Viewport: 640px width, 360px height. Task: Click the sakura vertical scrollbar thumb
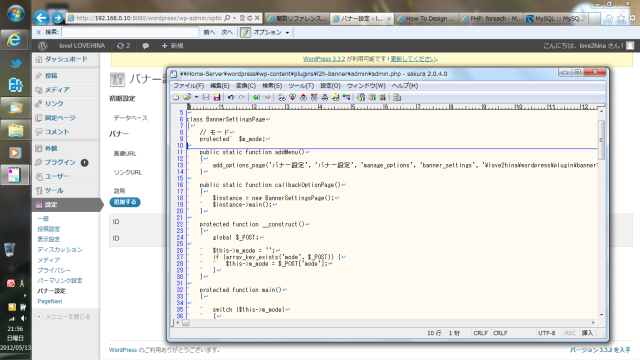point(601,140)
